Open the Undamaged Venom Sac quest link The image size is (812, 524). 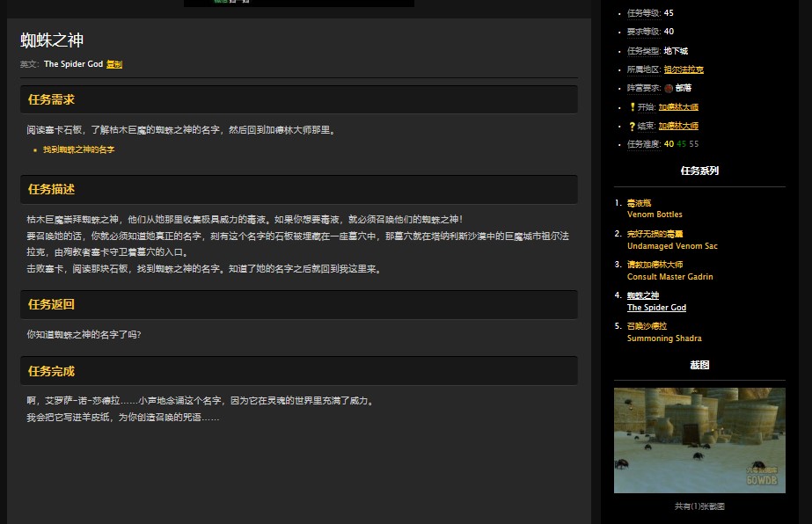click(x=672, y=246)
